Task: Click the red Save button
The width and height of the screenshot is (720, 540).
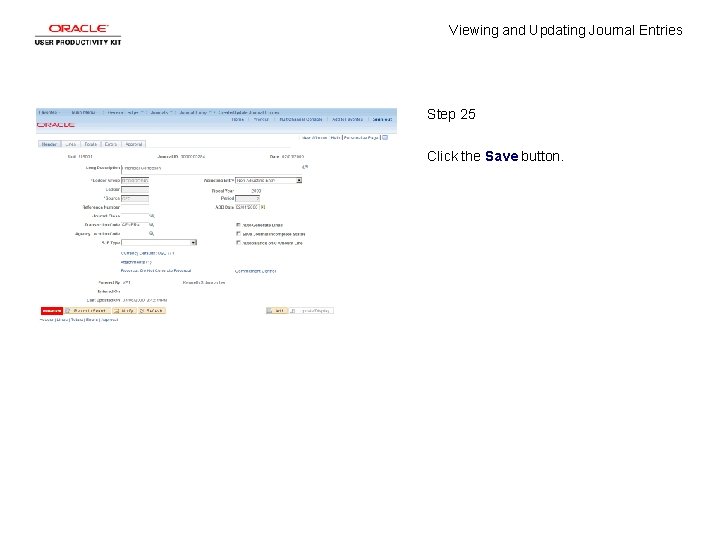Action: tap(51, 311)
